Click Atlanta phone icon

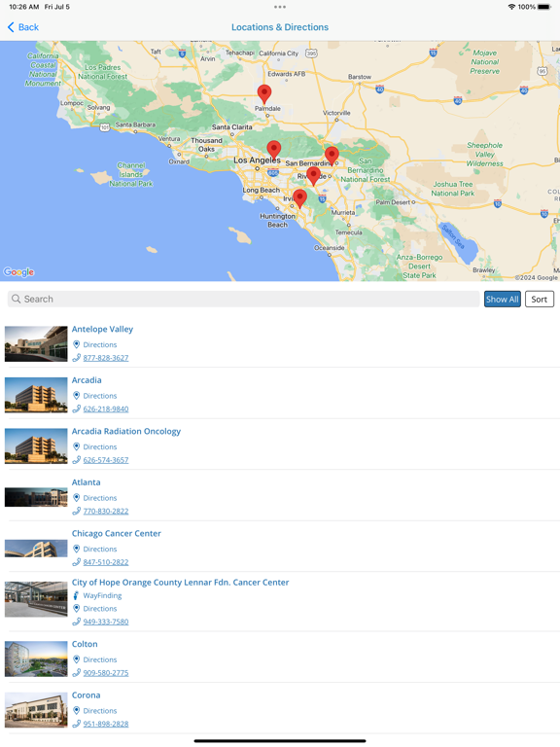pos(76,511)
